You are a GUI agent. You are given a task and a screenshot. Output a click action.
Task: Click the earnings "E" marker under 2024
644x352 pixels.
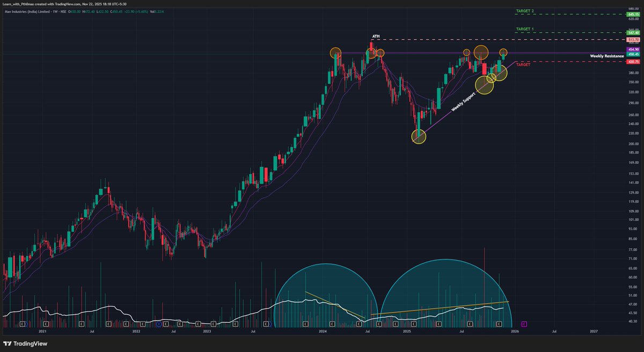[332, 325]
